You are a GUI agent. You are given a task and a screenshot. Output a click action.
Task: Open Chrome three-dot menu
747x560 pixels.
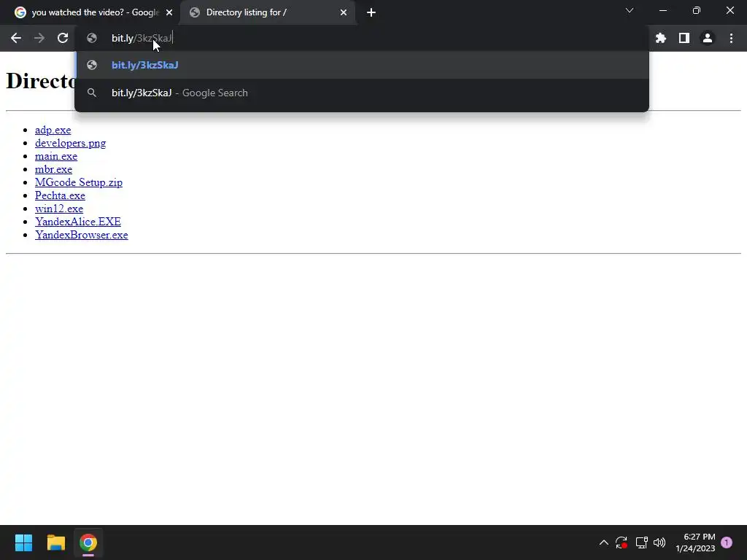coord(731,38)
